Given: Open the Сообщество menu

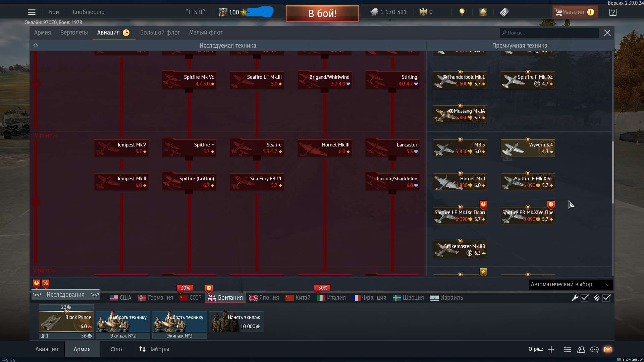Looking at the screenshot, I should pos(89,12).
